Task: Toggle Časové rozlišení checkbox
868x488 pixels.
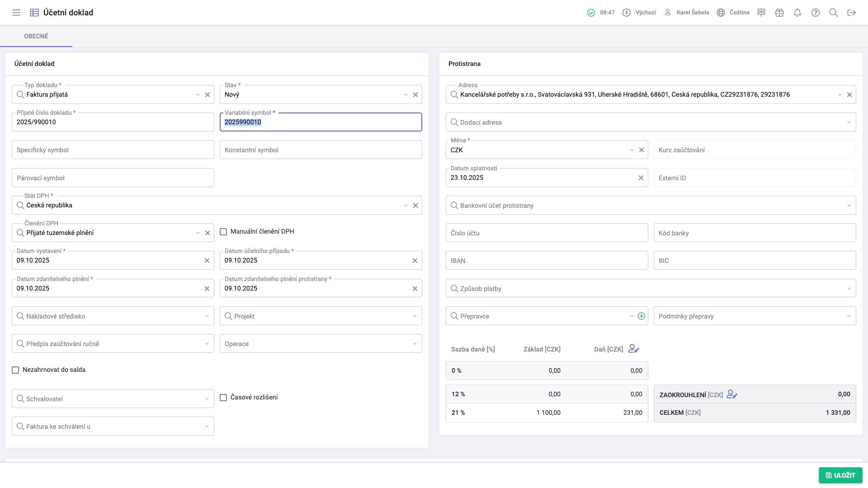Action: [223, 398]
